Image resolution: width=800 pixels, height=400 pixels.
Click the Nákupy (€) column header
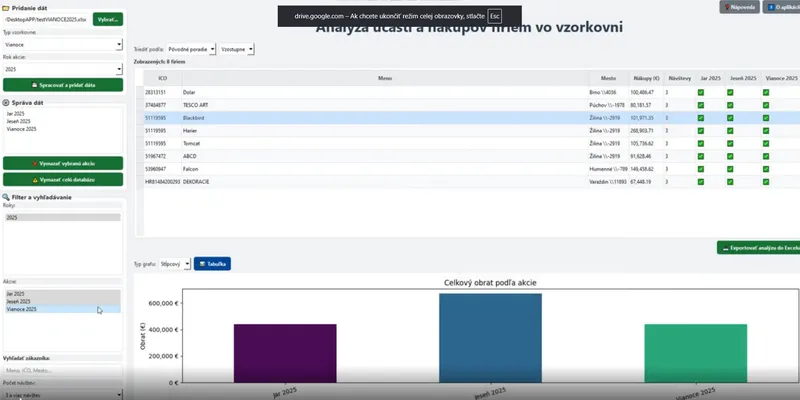click(x=646, y=78)
